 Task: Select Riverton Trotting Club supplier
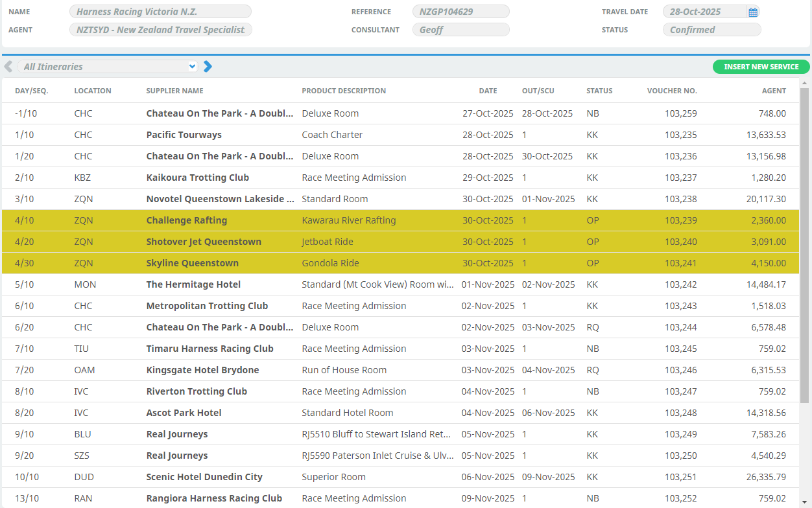(x=197, y=391)
